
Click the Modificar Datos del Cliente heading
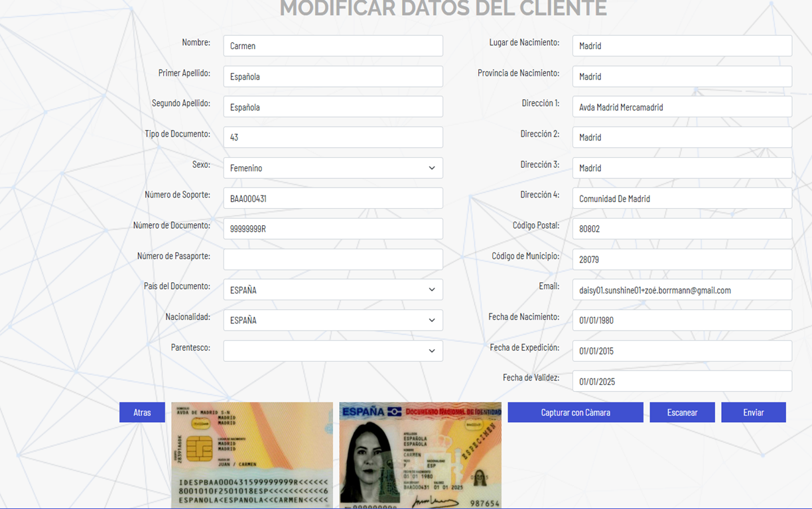443,9
